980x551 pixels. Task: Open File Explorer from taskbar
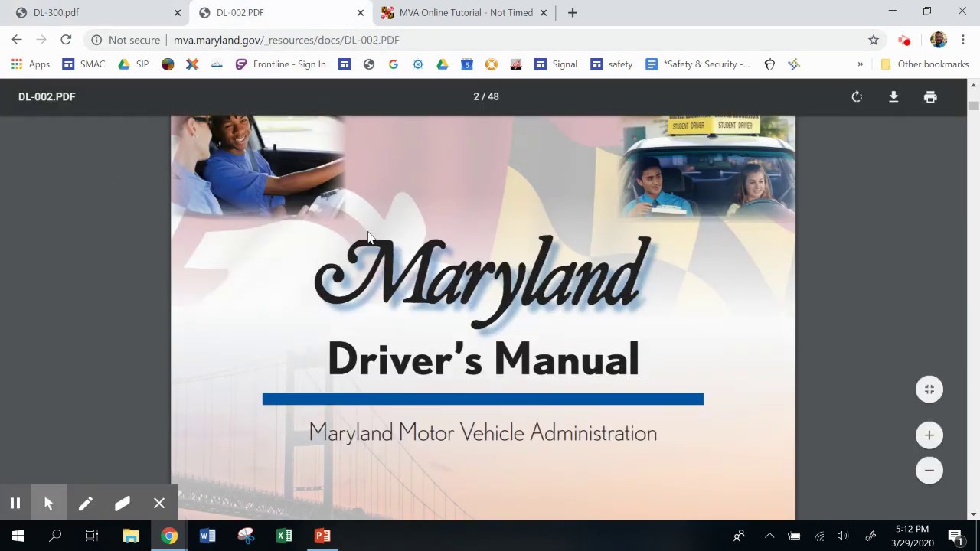click(x=131, y=536)
